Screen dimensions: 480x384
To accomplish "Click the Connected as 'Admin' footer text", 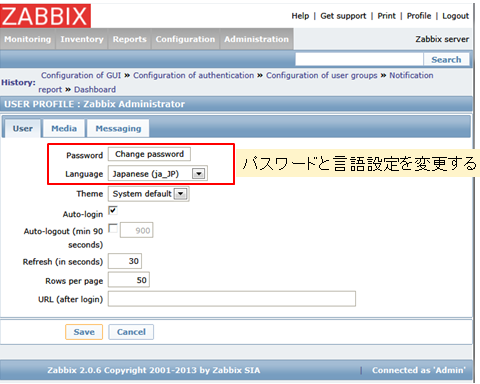I will tap(419, 370).
